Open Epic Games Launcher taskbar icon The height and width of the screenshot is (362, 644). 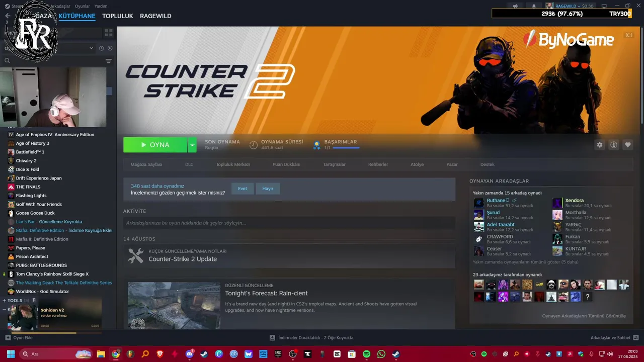pos(278,354)
